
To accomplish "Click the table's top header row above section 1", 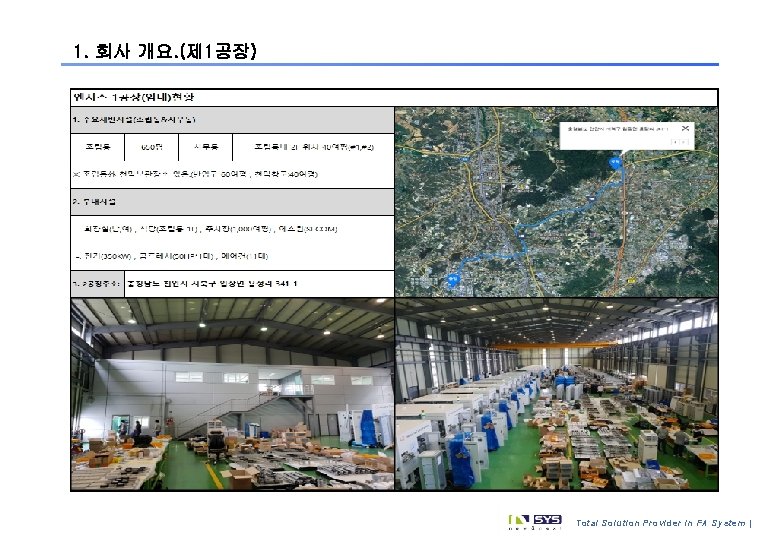I will [x=394, y=97].
